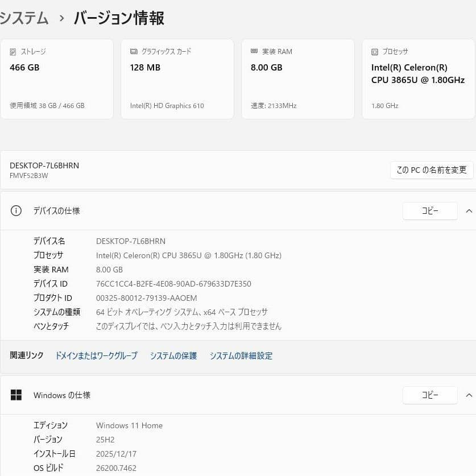476x476 pixels.
Task: Click the ストレージ card storage icon
Action: pos(13,52)
